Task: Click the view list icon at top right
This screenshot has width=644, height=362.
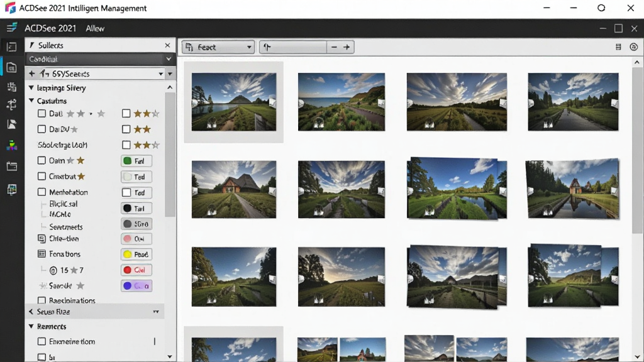Action: pos(618,47)
